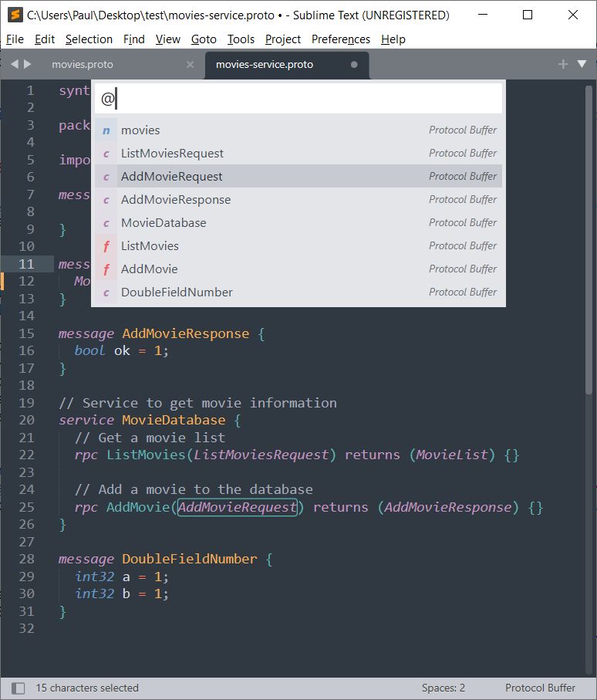Click class icon next to MovieDatabase

106,223
